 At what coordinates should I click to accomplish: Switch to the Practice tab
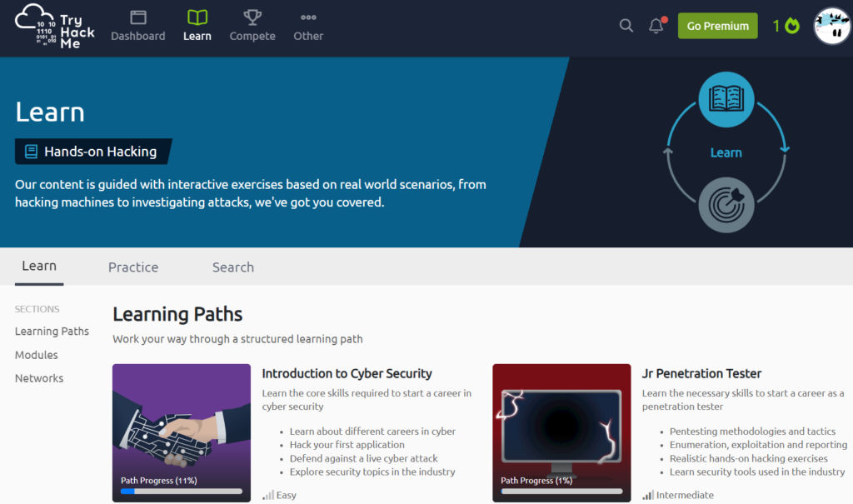click(x=133, y=267)
